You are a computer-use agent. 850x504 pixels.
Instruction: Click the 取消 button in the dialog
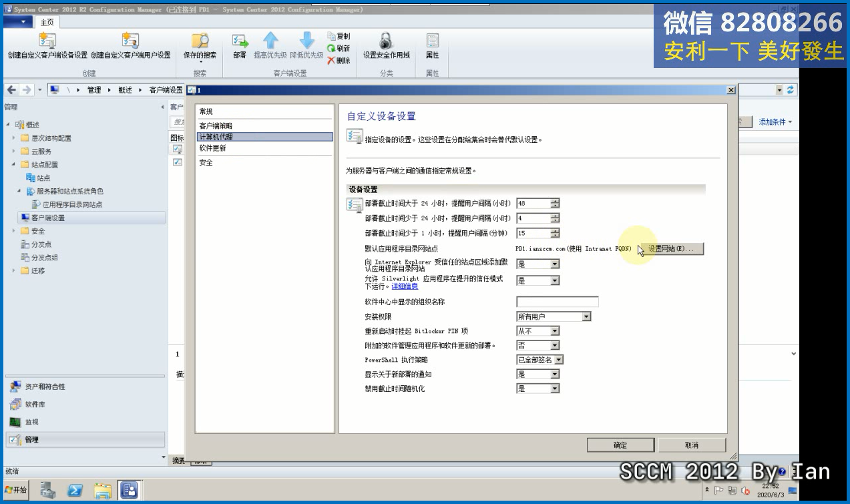click(x=692, y=445)
